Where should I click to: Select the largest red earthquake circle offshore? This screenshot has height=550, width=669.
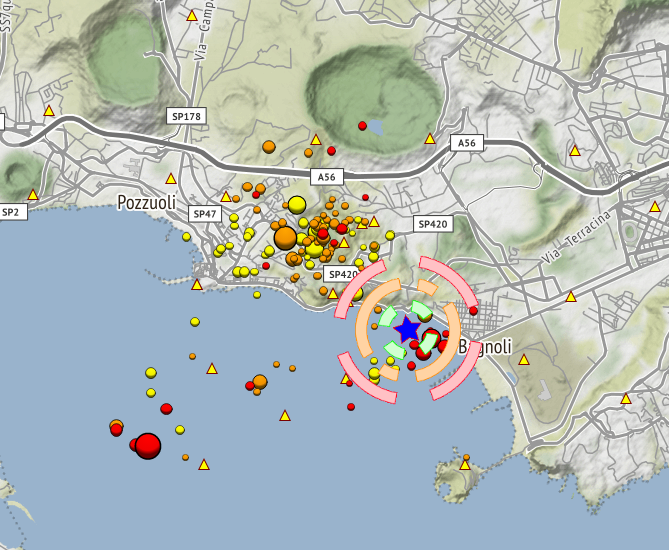point(148,445)
